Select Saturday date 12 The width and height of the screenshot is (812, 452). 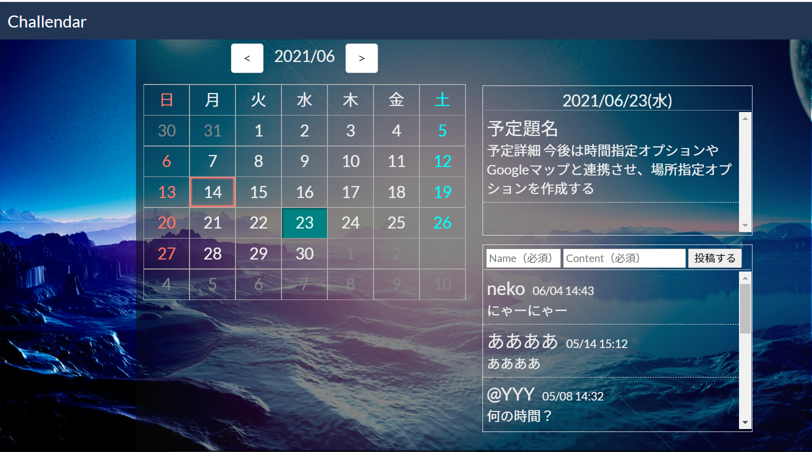coord(442,162)
